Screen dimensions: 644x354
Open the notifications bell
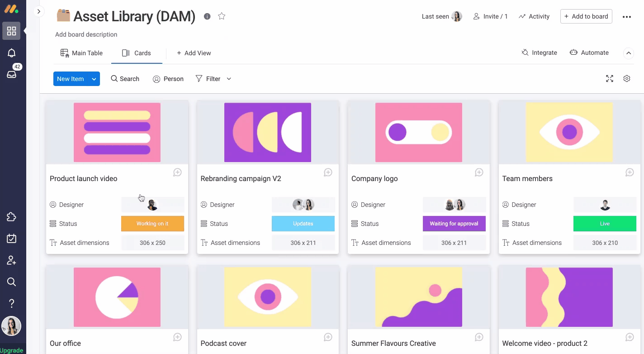12,53
